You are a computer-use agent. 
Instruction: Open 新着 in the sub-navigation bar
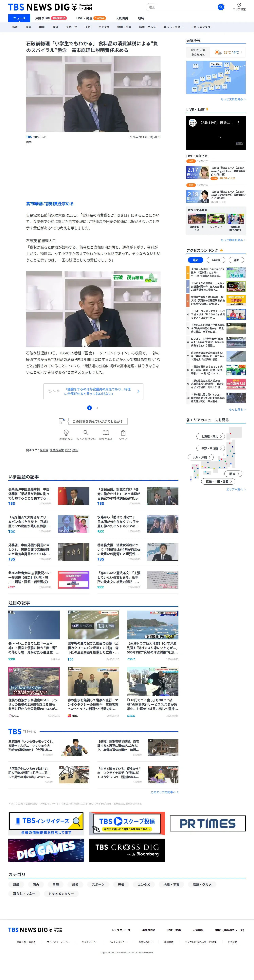pyautogui.click(x=15, y=27)
